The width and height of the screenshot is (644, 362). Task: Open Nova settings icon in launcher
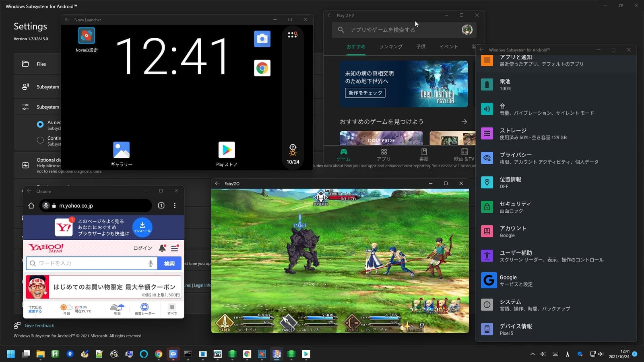[x=86, y=36]
